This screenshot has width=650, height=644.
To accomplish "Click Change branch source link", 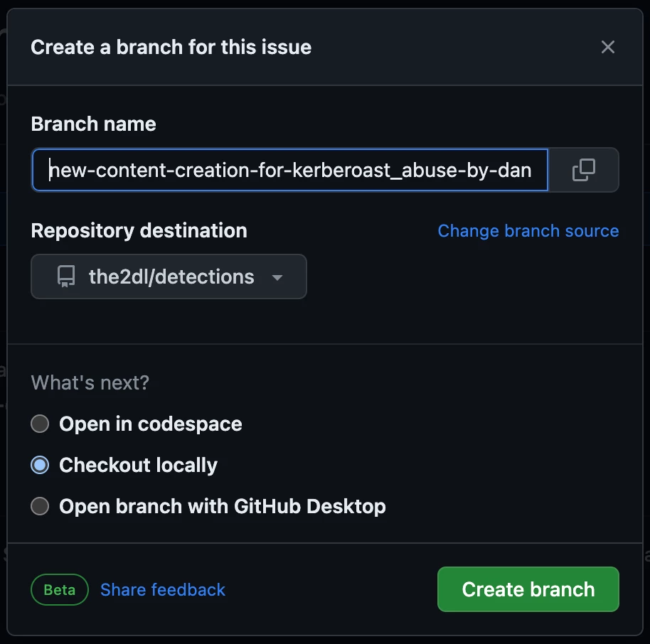I will (528, 231).
